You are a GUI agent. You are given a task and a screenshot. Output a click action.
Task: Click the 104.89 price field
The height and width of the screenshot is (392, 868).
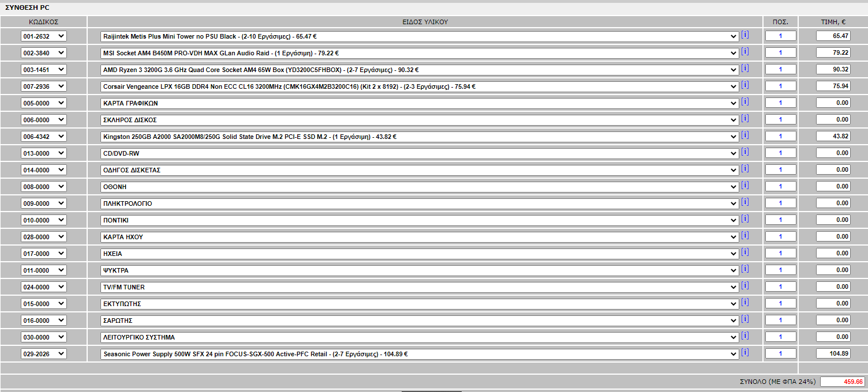[x=833, y=353]
